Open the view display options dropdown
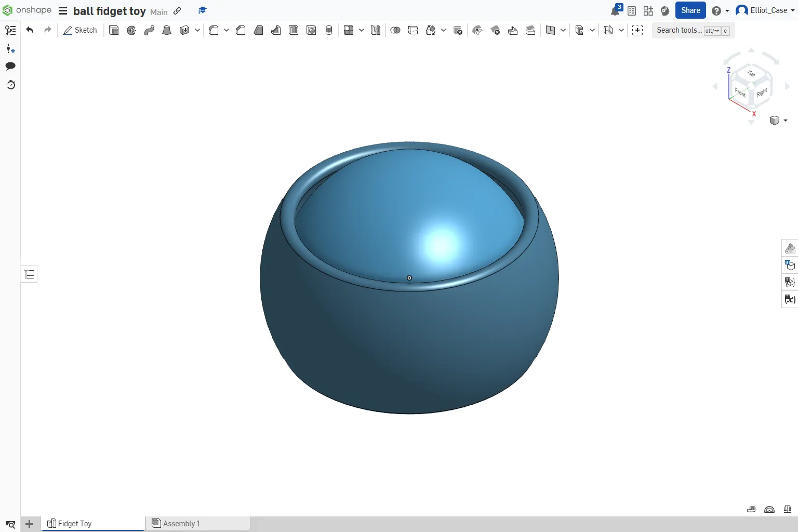 click(778, 121)
